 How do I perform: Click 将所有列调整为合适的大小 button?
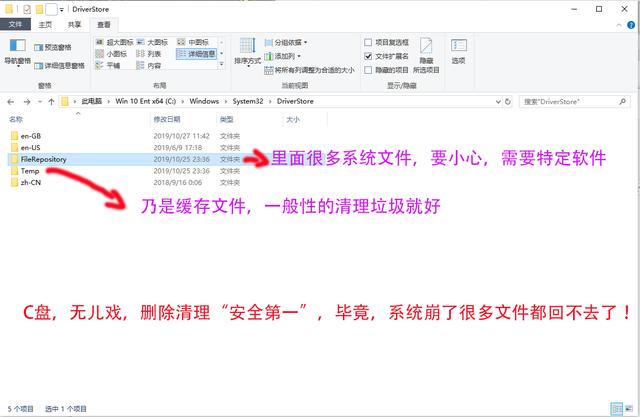tap(309, 70)
